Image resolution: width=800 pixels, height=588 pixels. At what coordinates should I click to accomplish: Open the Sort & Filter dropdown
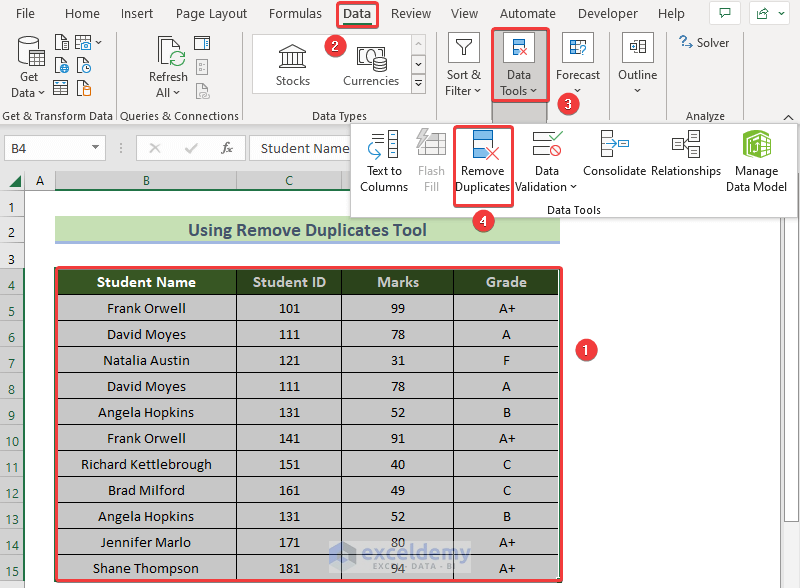463,66
